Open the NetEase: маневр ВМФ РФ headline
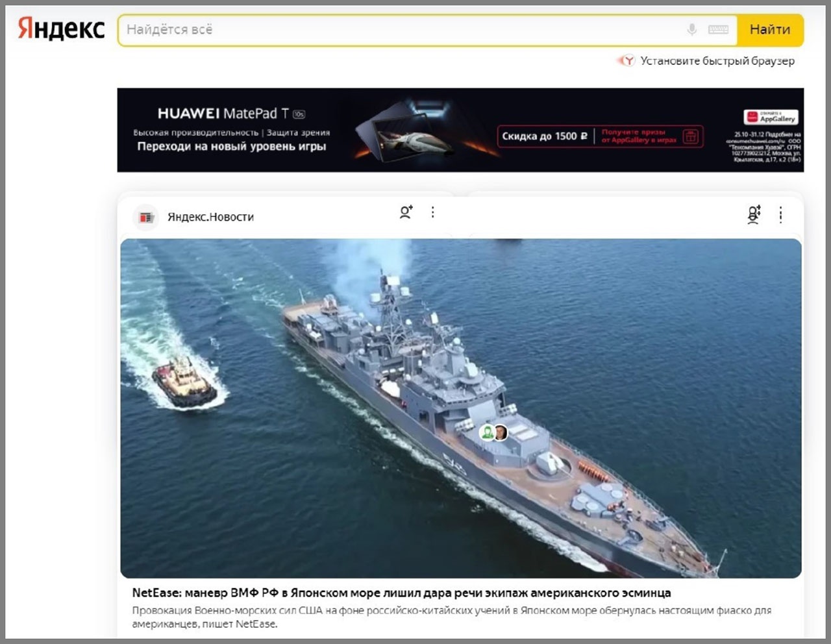Image resolution: width=831 pixels, height=644 pixels. [401, 593]
